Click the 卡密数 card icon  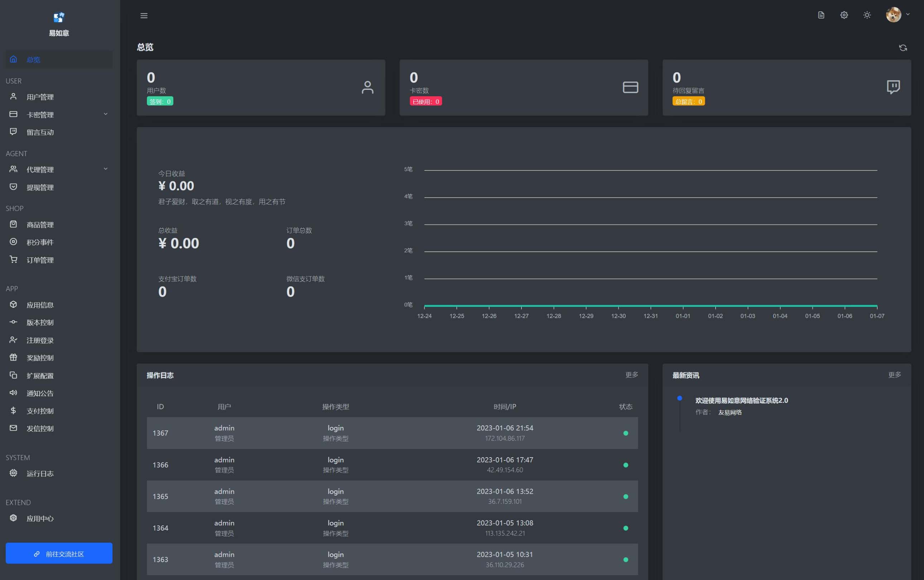[630, 87]
